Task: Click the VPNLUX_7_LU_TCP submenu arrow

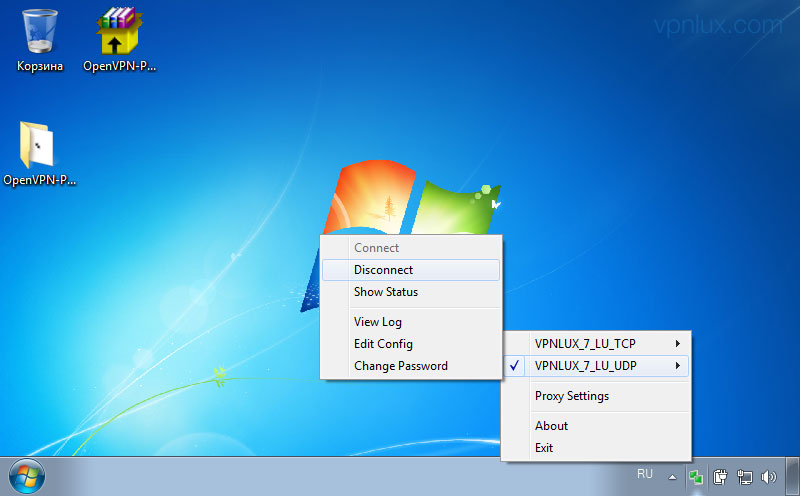Action: 678,344
